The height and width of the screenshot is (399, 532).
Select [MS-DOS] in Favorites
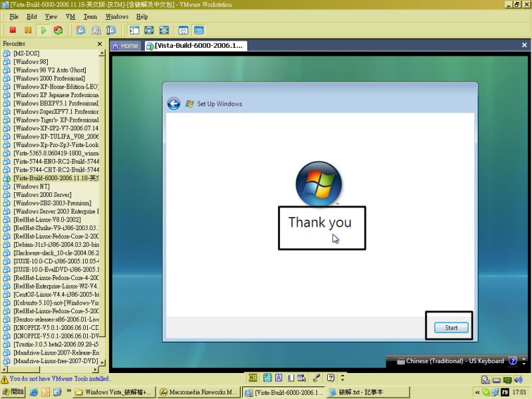click(x=26, y=53)
